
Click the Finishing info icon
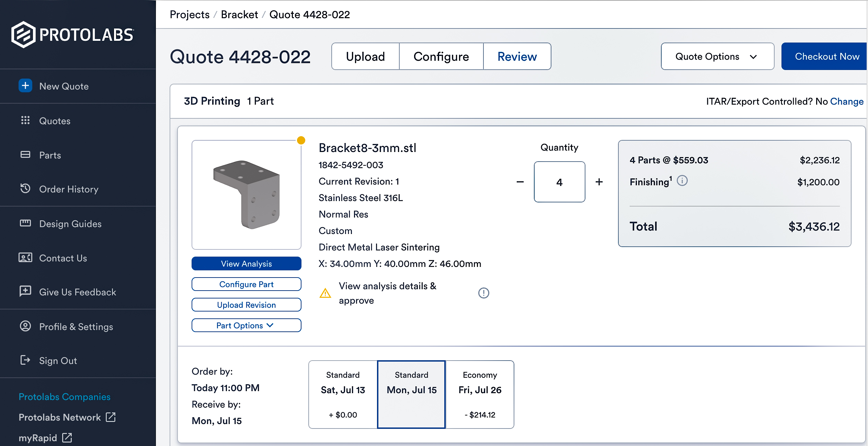(x=682, y=181)
